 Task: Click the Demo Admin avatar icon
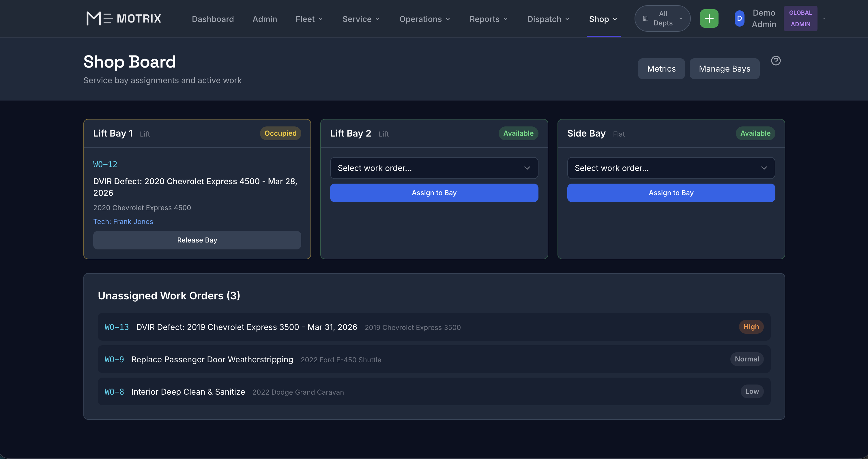(739, 18)
